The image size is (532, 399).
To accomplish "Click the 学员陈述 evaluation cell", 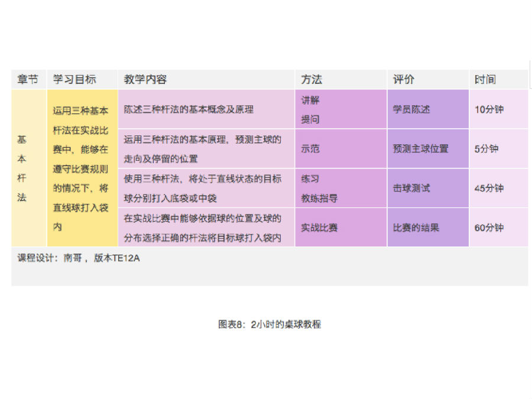I will pyautogui.click(x=428, y=109).
